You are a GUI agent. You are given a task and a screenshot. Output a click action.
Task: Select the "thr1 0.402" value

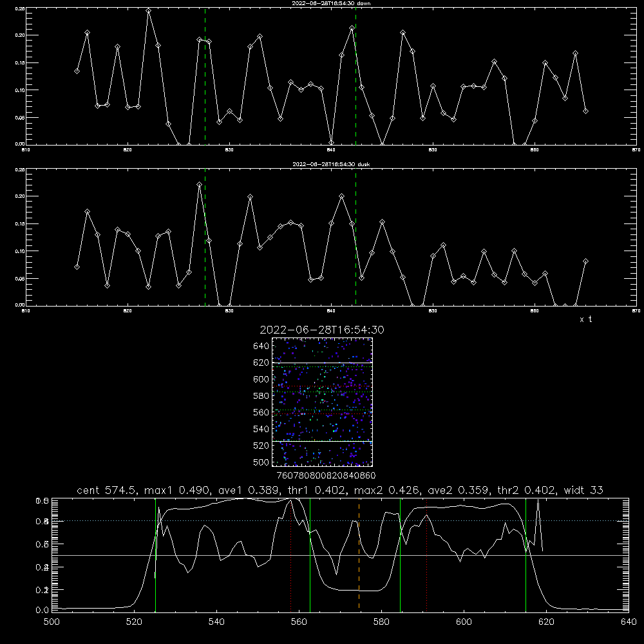coord(317,490)
